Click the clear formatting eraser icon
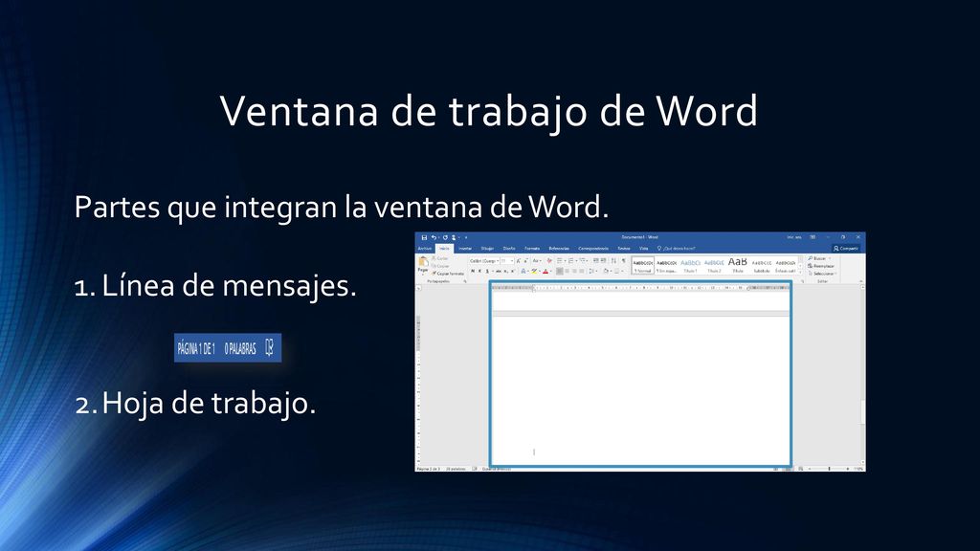 click(549, 261)
